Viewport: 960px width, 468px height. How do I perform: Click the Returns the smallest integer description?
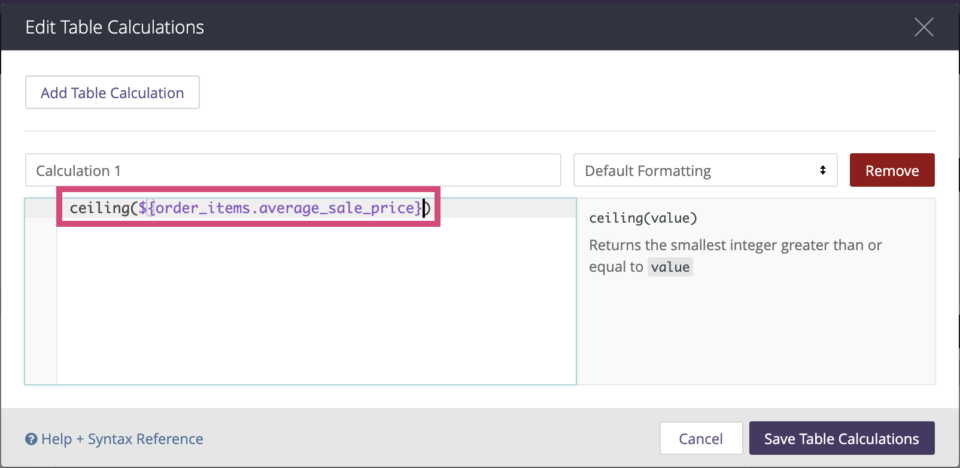[x=673, y=256]
